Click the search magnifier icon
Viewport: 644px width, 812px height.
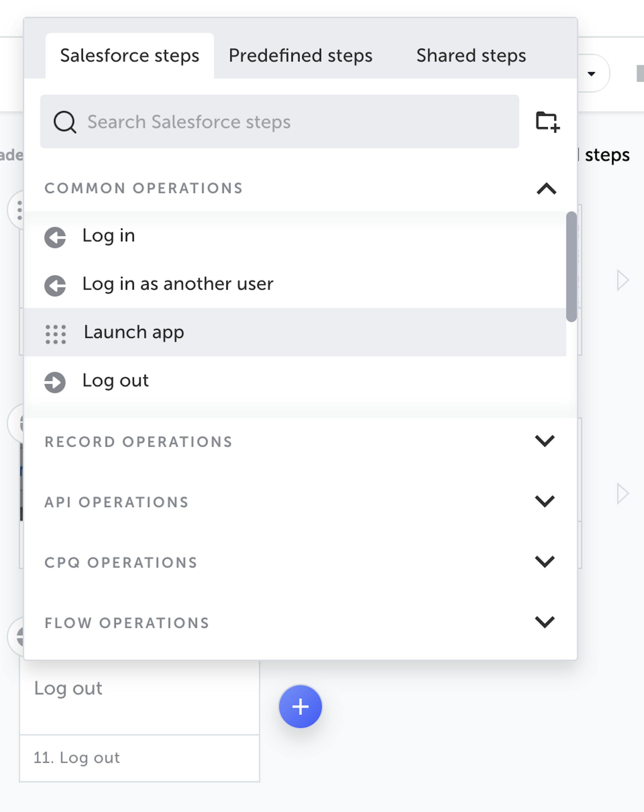[65, 122]
